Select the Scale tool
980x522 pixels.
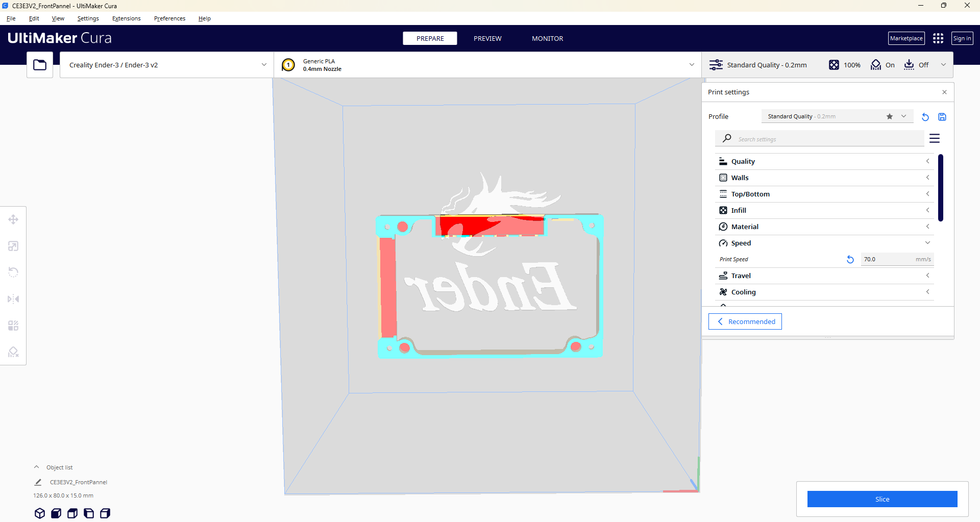coord(13,246)
